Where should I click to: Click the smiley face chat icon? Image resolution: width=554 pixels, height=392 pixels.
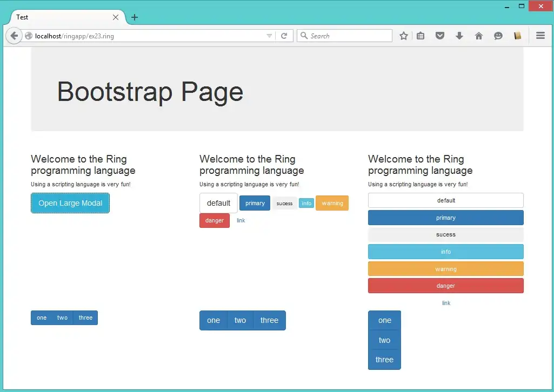[498, 36]
